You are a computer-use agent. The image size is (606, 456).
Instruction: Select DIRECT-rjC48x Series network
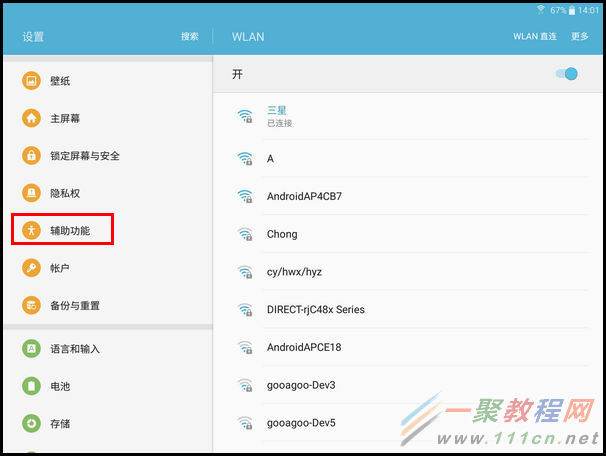[x=408, y=309]
